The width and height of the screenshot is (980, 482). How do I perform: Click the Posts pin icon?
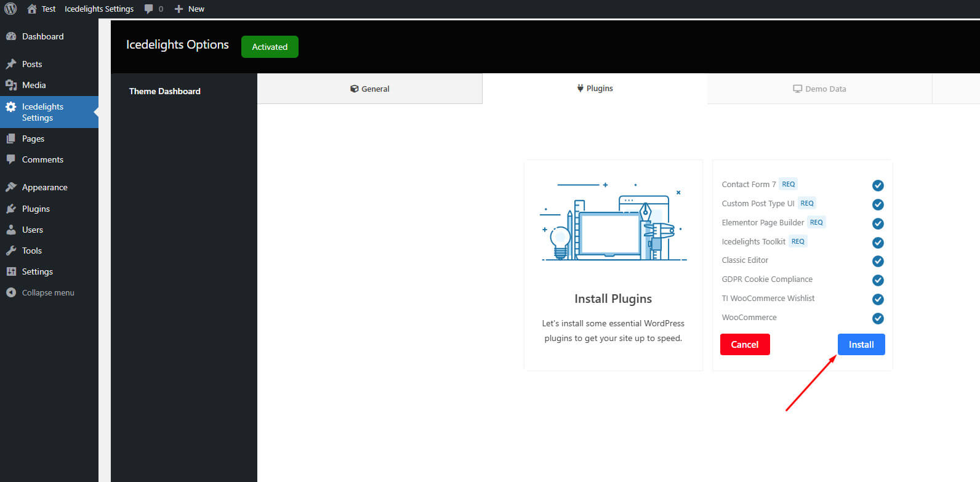pyautogui.click(x=11, y=64)
